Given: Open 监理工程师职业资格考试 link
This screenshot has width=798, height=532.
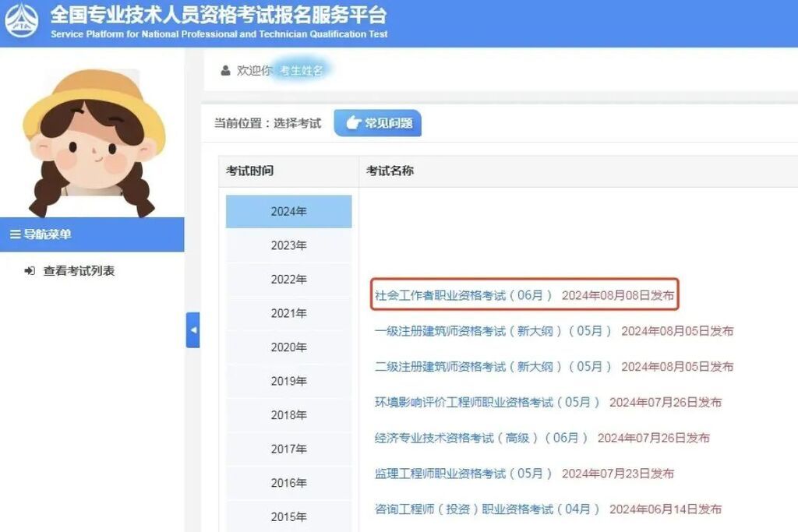Looking at the screenshot, I should 463,474.
